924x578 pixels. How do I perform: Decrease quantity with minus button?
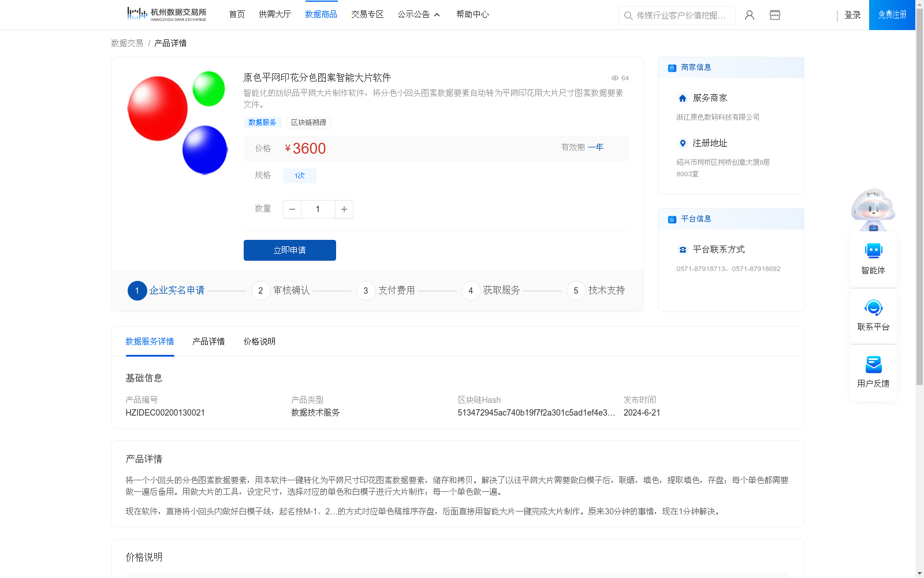292,209
